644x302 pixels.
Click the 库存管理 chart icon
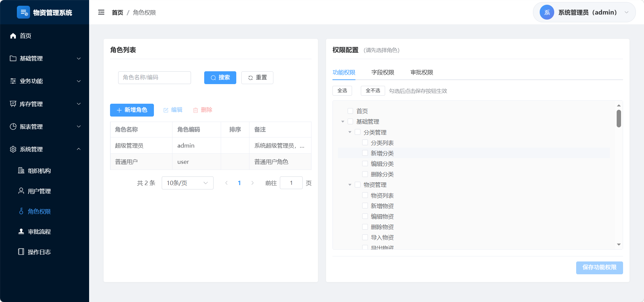(x=13, y=104)
